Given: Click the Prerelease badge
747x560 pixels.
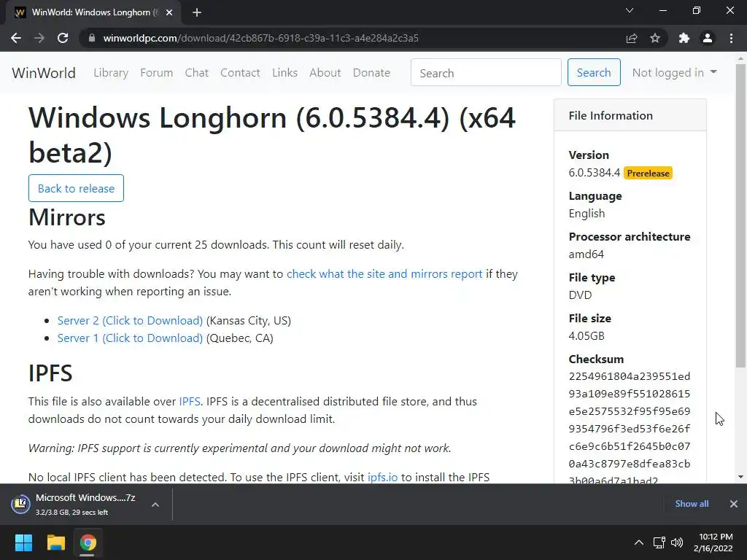Looking at the screenshot, I should tap(648, 174).
